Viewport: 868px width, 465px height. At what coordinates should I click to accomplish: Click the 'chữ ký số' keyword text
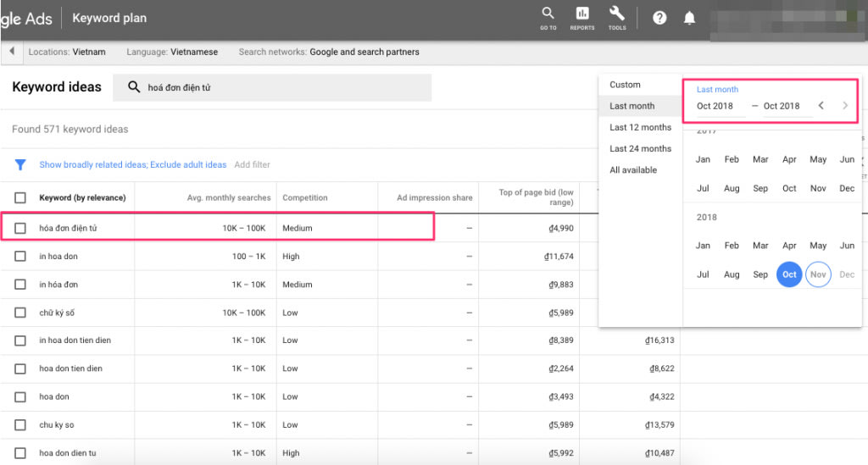pyautogui.click(x=57, y=313)
